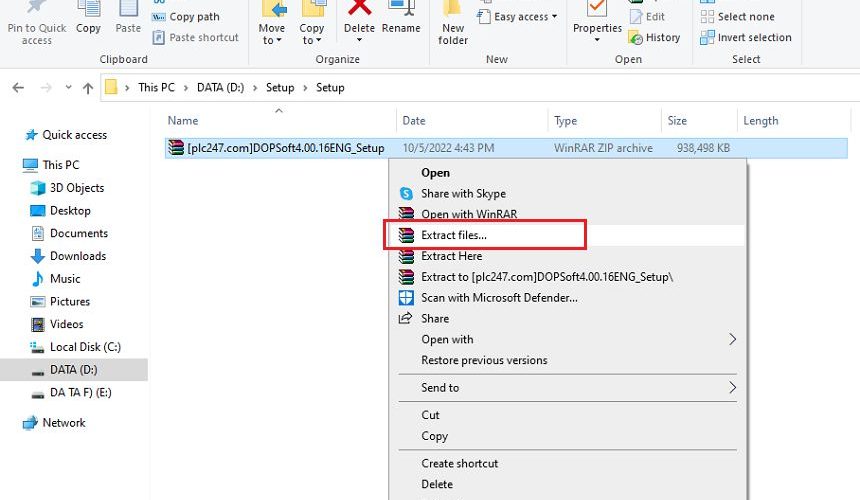Click Pin to Quick access in the ribbon
The height and width of the screenshot is (500, 860).
click(x=37, y=23)
